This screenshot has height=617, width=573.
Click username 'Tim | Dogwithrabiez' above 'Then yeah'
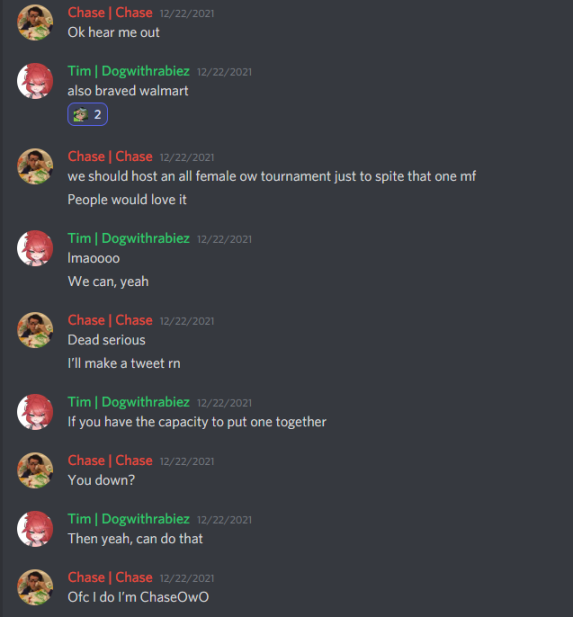pyautogui.click(x=129, y=519)
